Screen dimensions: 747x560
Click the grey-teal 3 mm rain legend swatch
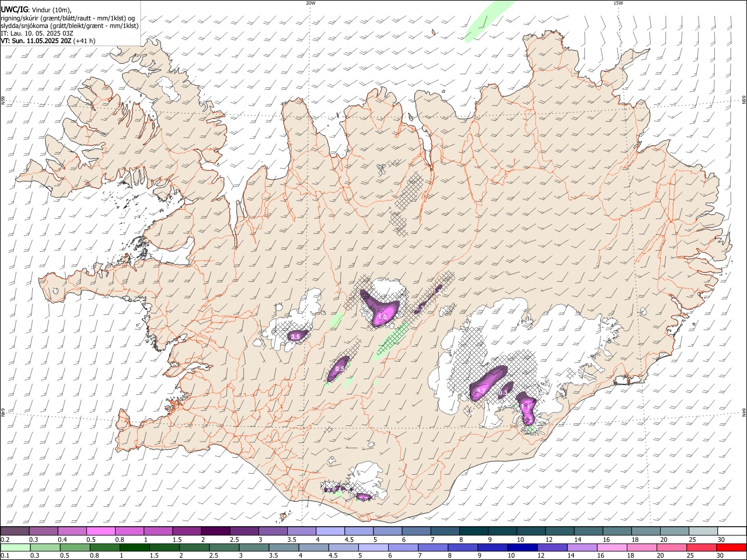(x=254, y=548)
